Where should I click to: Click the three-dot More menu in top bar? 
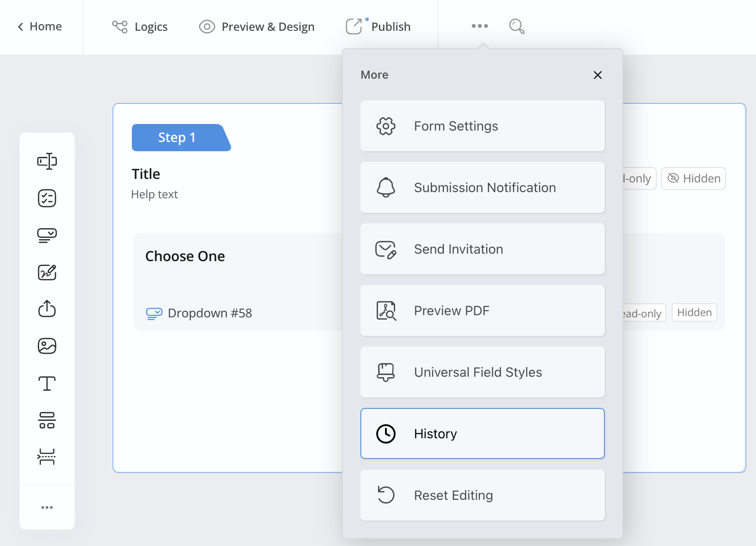click(x=480, y=26)
